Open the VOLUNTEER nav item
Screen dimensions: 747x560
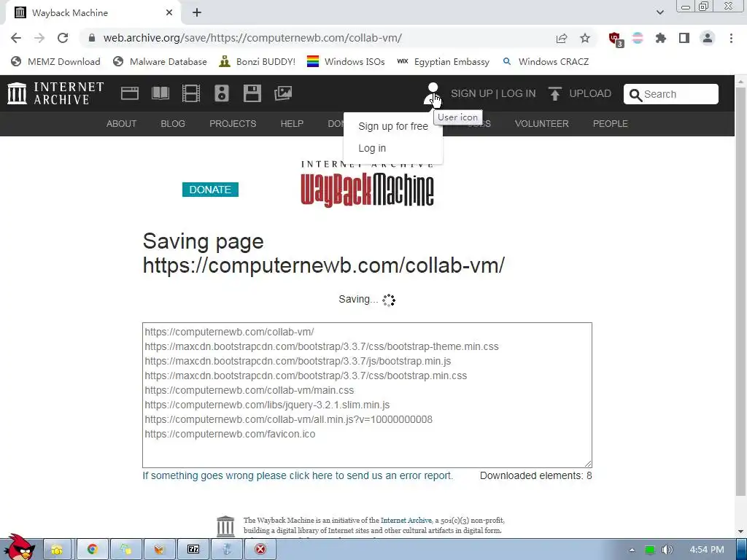click(542, 124)
